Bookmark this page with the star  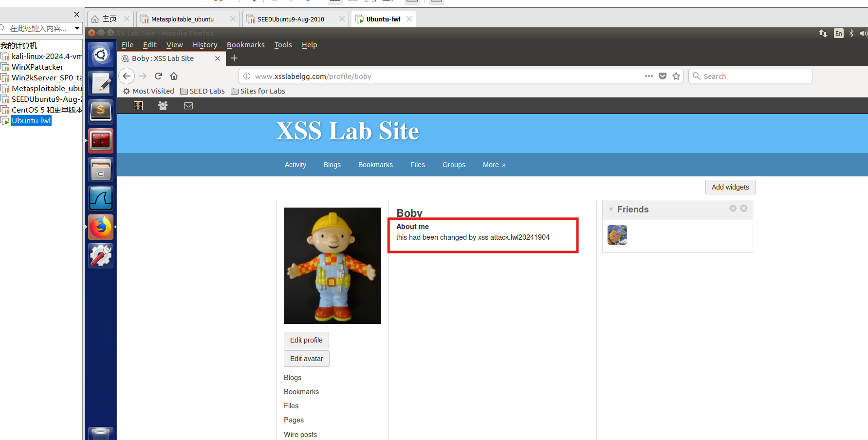point(676,76)
